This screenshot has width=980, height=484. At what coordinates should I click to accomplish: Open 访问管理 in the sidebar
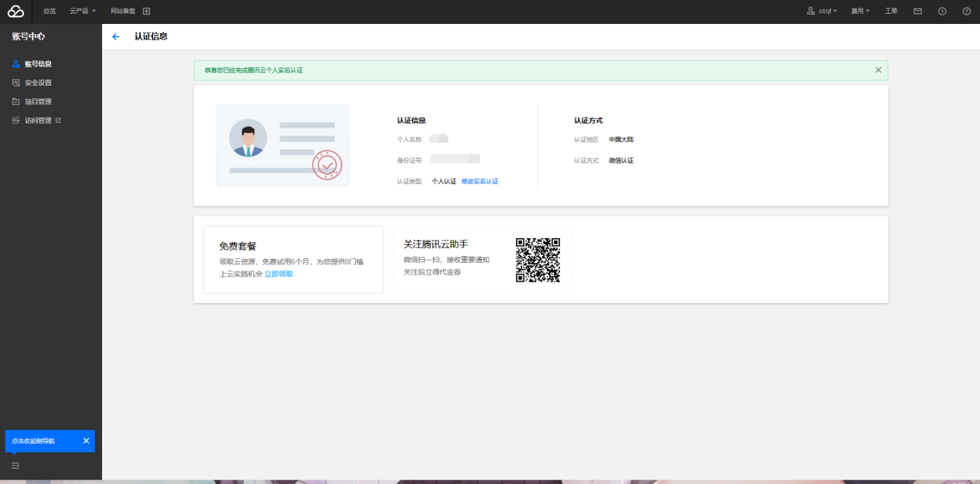(x=38, y=121)
